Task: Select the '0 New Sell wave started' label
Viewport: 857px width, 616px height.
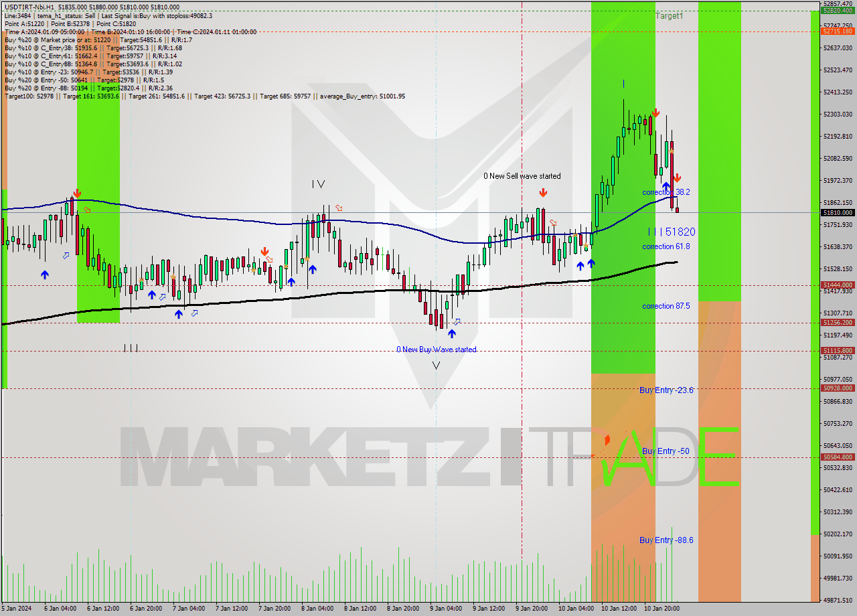Action: click(x=522, y=176)
